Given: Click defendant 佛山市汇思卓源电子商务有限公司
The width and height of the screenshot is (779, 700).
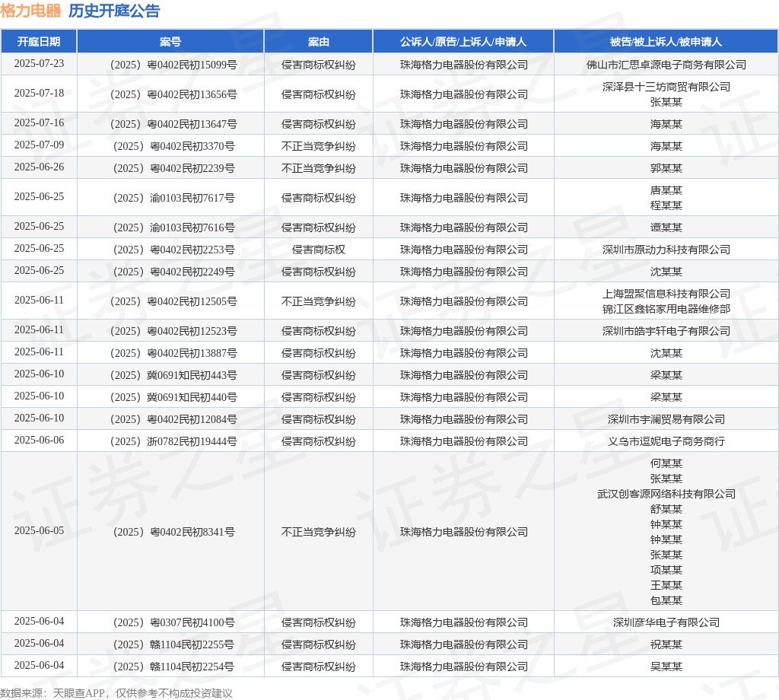Looking at the screenshot, I should (x=666, y=65).
